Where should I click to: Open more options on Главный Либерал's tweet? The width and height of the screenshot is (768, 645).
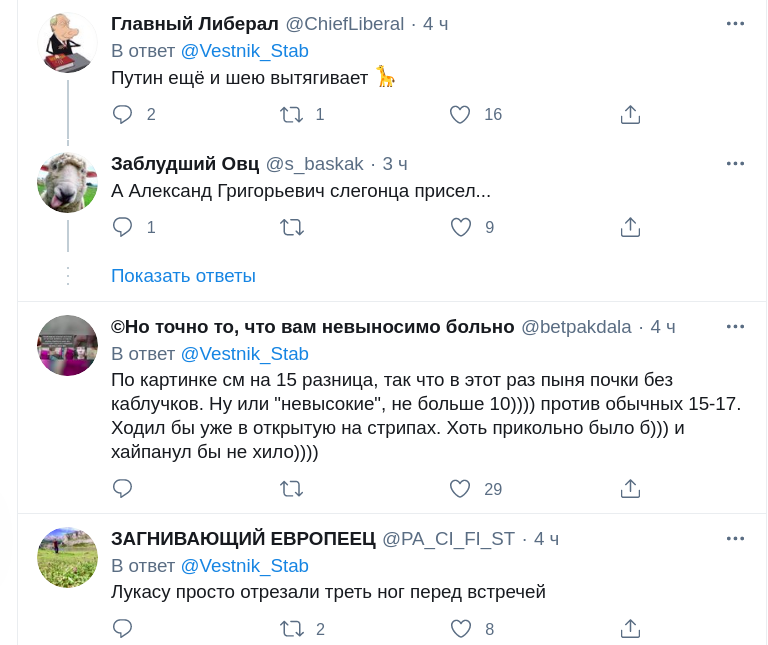point(735,24)
